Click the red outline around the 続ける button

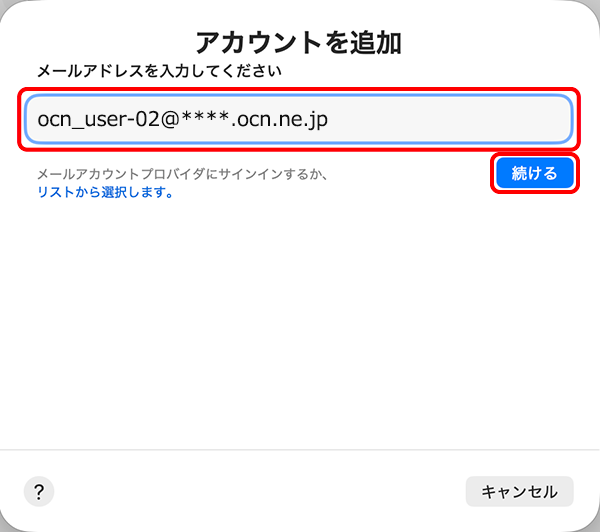click(535, 154)
